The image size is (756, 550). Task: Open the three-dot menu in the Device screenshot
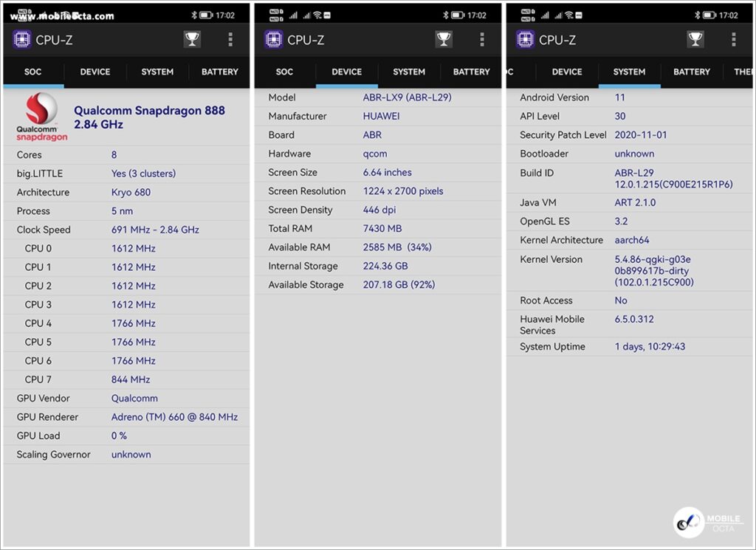(x=482, y=40)
